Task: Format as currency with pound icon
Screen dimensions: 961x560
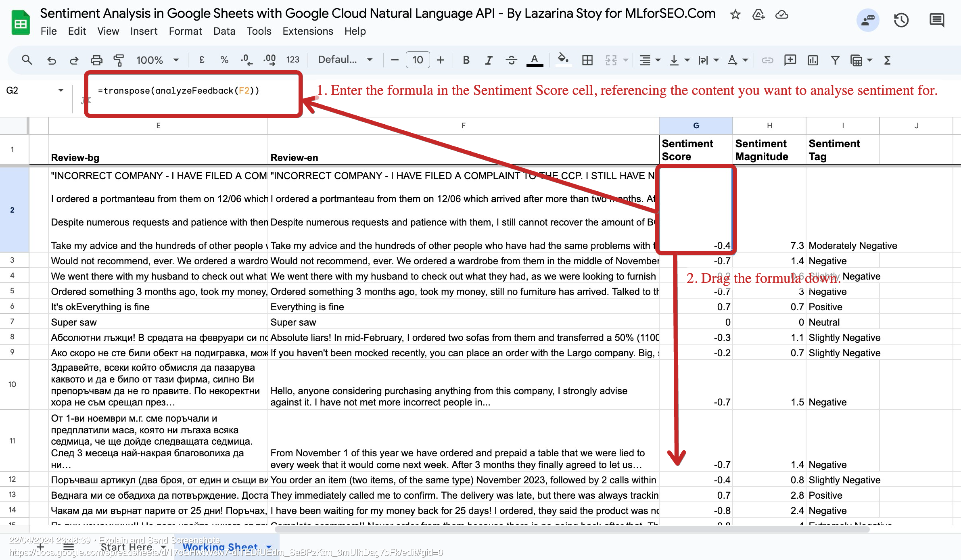Action: [x=202, y=60]
